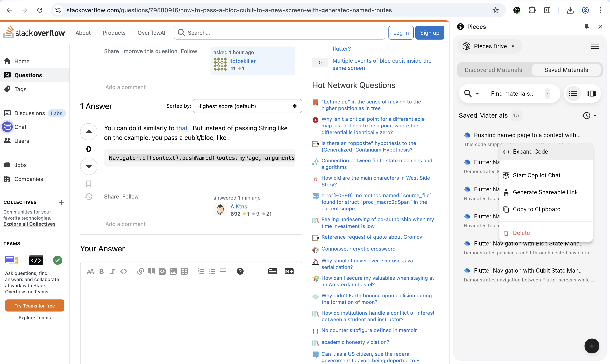
Task: Click the Find materials search field
Action: (x=513, y=94)
